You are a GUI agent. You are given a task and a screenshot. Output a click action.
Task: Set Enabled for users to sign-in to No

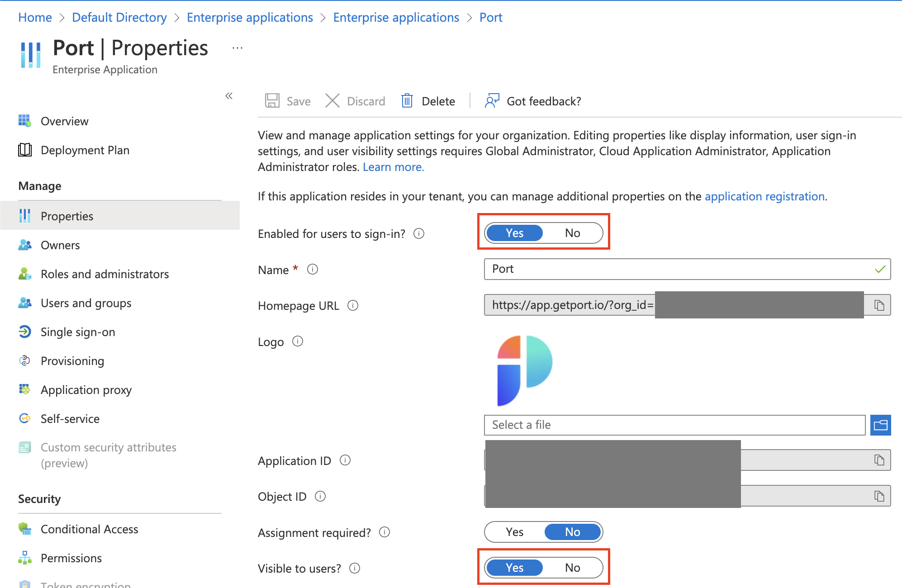(x=572, y=233)
